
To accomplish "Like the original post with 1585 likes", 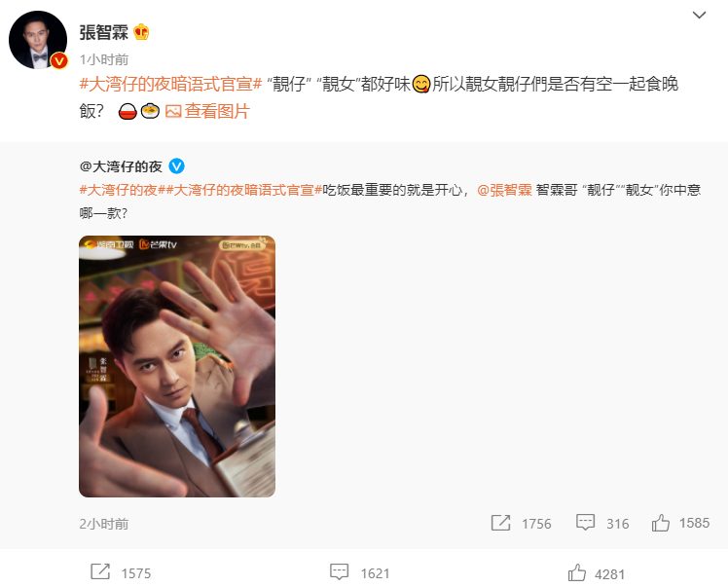I will [x=660, y=523].
